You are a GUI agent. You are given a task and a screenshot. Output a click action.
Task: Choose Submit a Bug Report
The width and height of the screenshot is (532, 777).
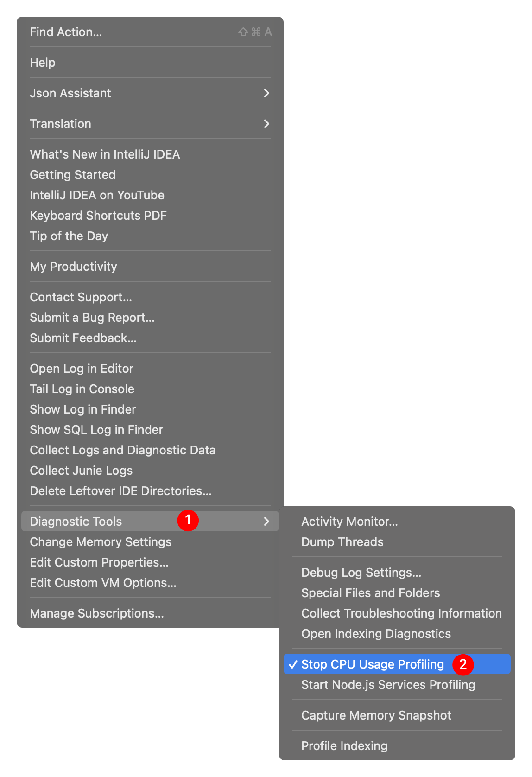(x=92, y=318)
